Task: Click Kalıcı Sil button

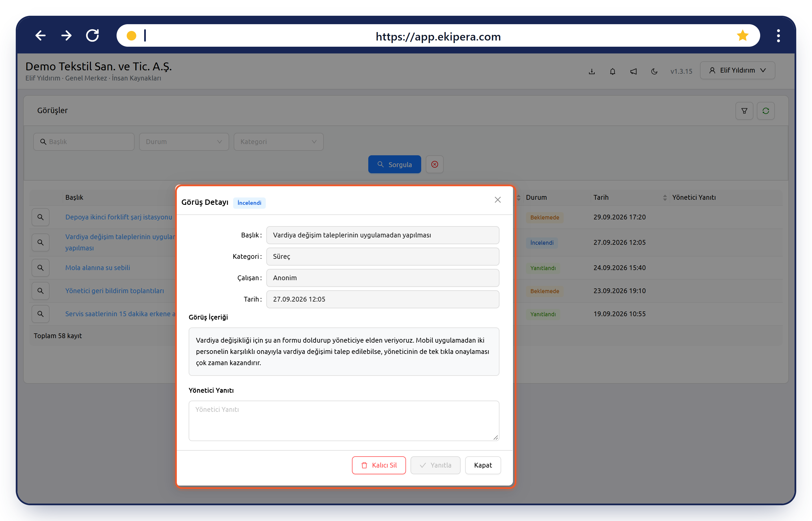Action: click(379, 465)
